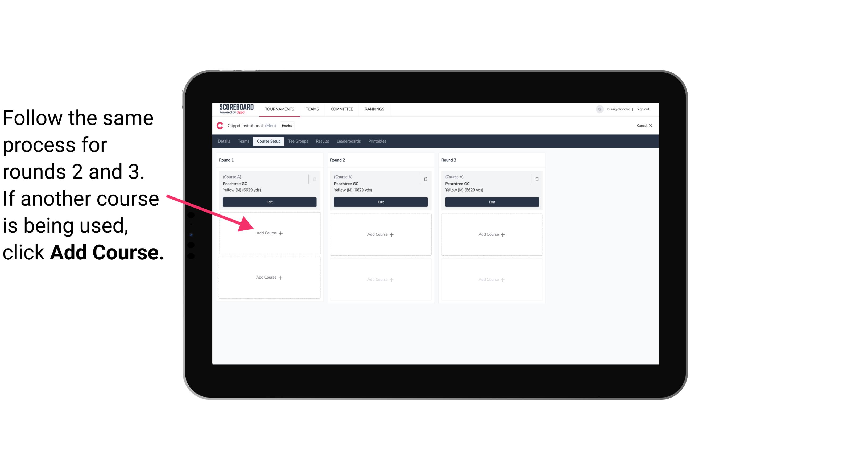Click the Course Setup tab
The image size is (868, 467).
[267, 142]
